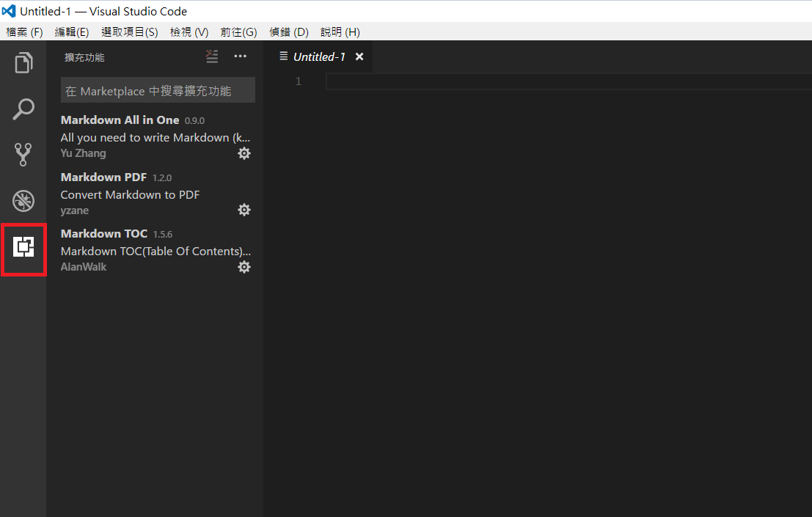812x517 pixels.
Task: Click the highlighted Extensions icon
Action: point(23,249)
